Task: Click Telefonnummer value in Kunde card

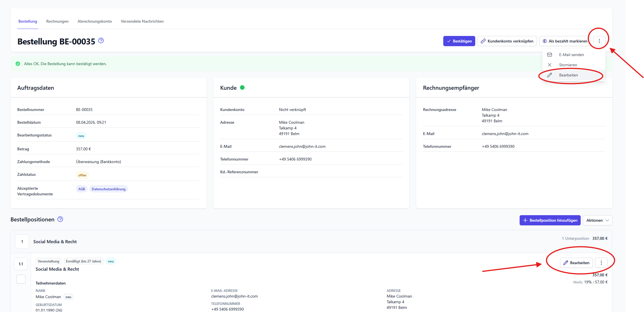Action: pyautogui.click(x=295, y=159)
